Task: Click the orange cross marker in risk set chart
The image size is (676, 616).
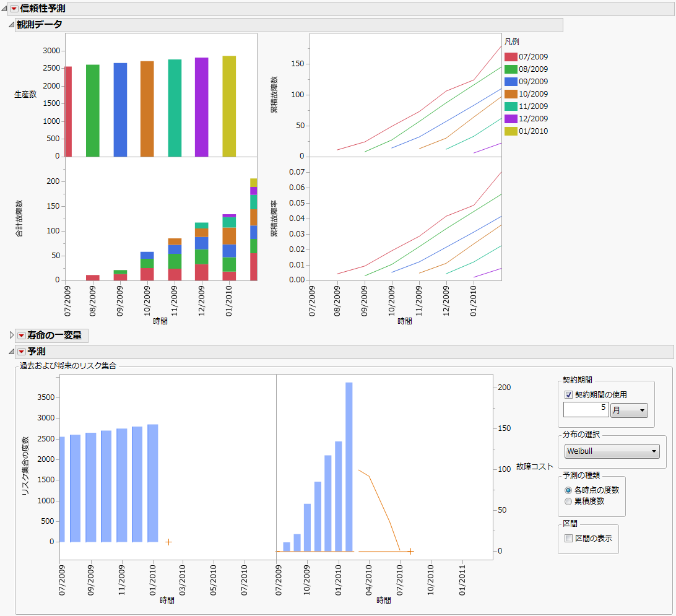Action: (x=168, y=542)
